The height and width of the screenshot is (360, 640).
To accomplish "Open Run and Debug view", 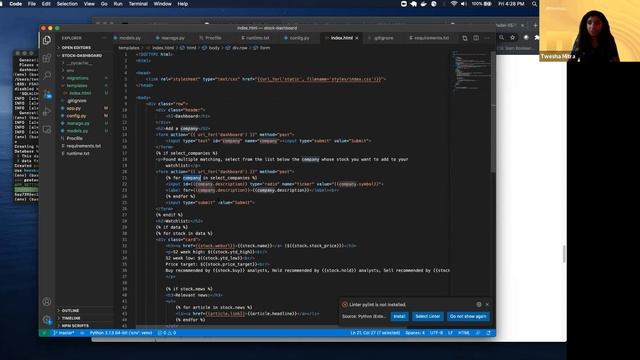I will tap(47, 111).
